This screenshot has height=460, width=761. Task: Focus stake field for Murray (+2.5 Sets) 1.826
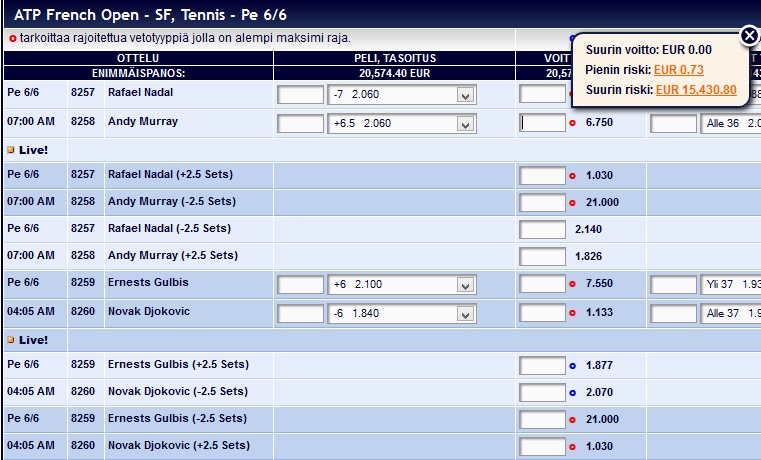pos(542,257)
